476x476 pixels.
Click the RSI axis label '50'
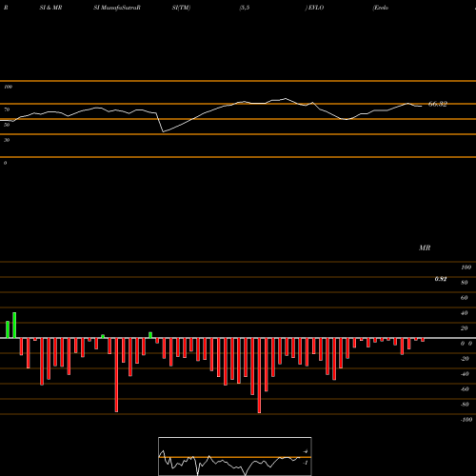(7, 125)
